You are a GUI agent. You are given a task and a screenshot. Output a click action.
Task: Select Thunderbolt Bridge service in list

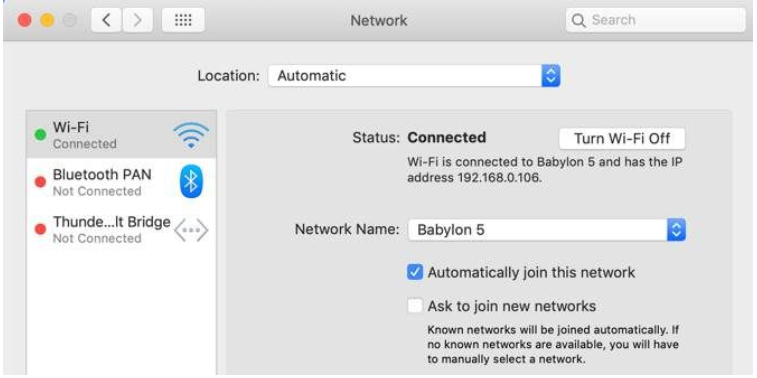(x=121, y=230)
